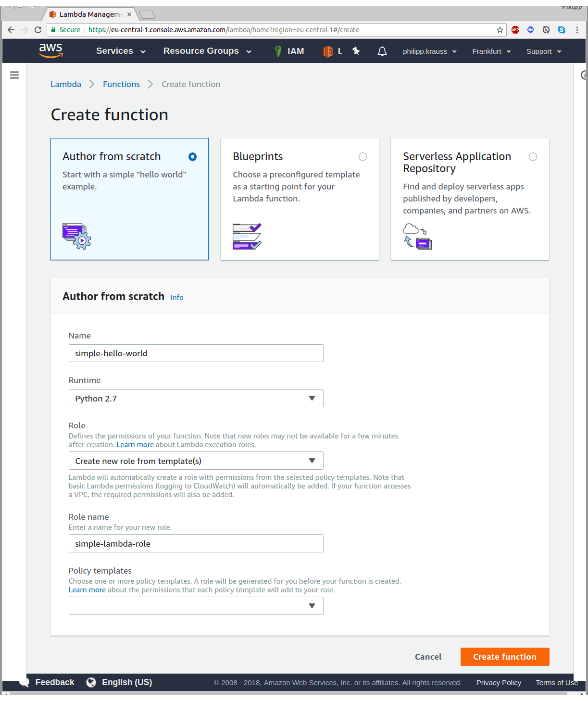Click the notifications bell icon
This screenshot has width=588, height=701.
[x=382, y=51]
